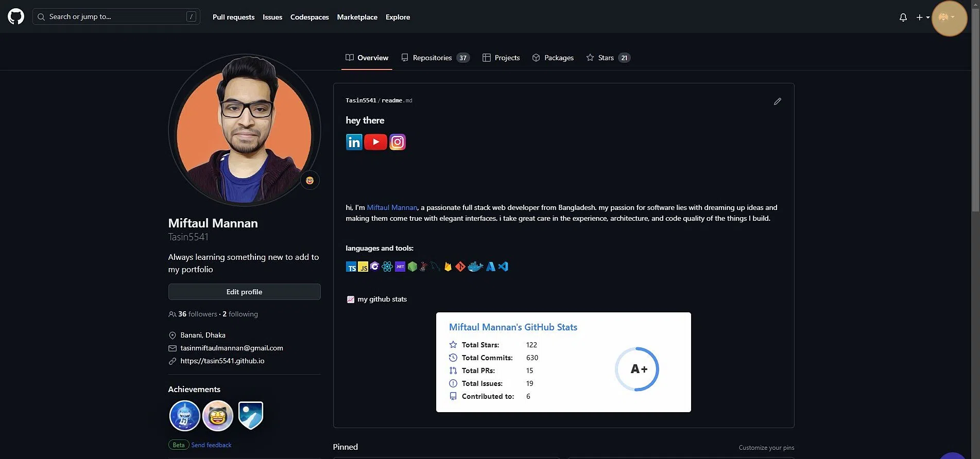Viewport: 980px width, 459px height.
Task: Click the Edit profile button
Action: [x=244, y=292]
